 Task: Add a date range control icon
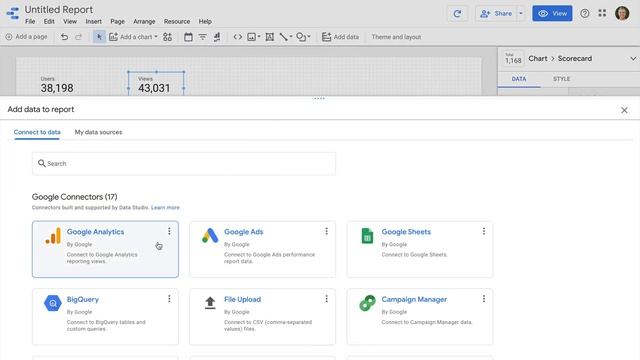(x=188, y=37)
